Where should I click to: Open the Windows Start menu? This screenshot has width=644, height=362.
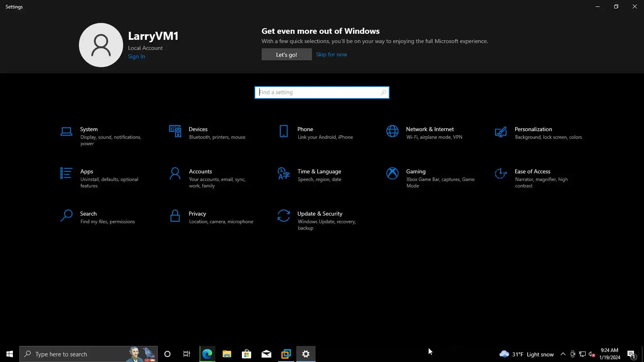tap(10, 354)
